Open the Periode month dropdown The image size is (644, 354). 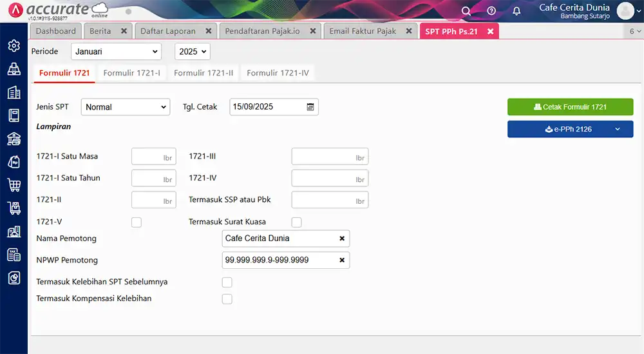tap(116, 52)
